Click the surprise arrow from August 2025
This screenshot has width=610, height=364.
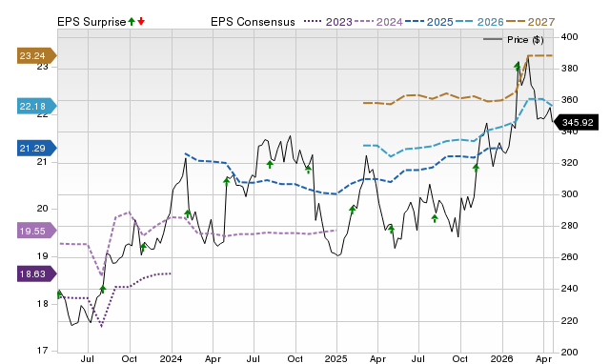coord(435,218)
